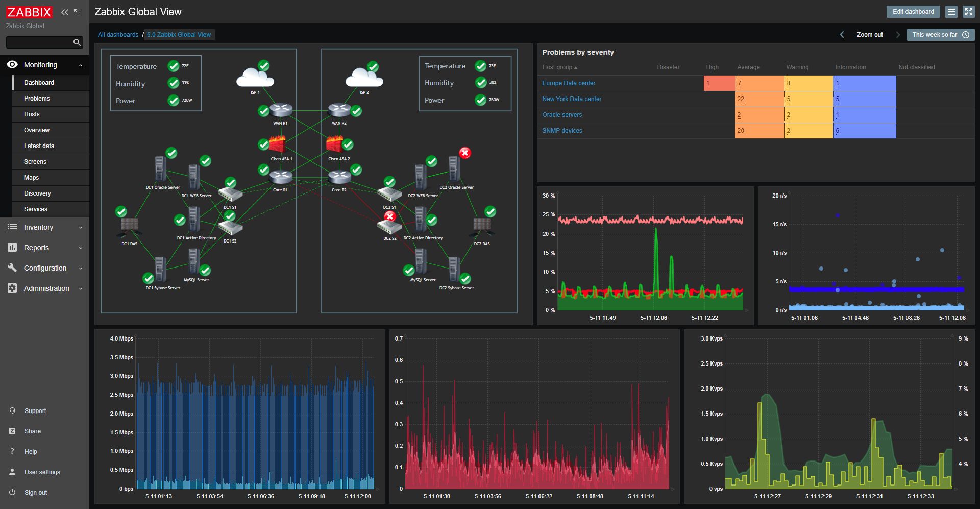Screen dimensions: 980x509
Task: Sign out using the power icon
Action: pos(12,492)
